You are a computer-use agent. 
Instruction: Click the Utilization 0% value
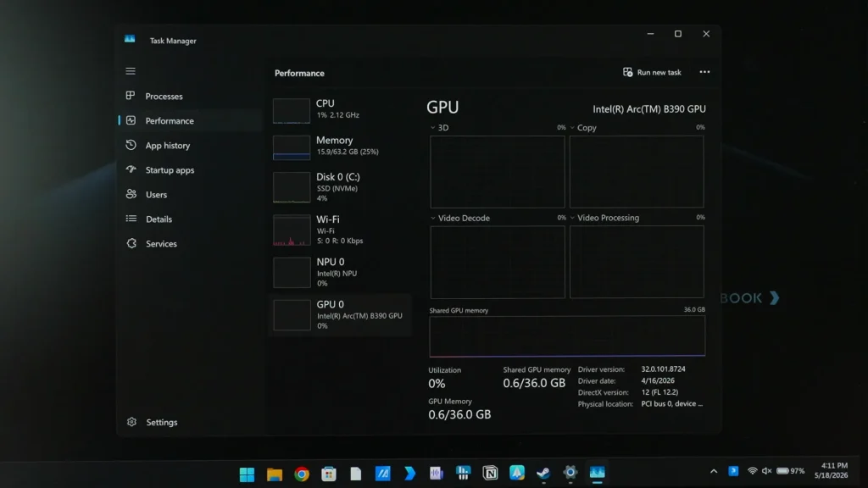coord(437,384)
